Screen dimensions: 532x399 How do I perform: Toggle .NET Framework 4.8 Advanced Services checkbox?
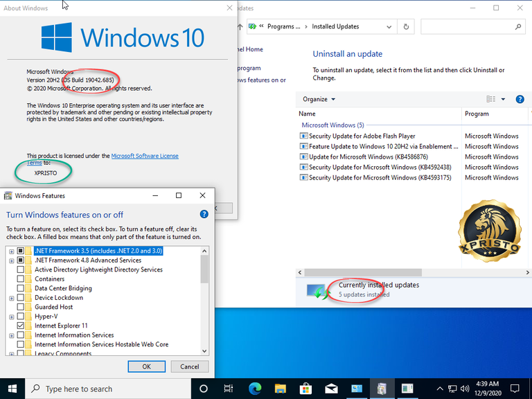coord(20,260)
